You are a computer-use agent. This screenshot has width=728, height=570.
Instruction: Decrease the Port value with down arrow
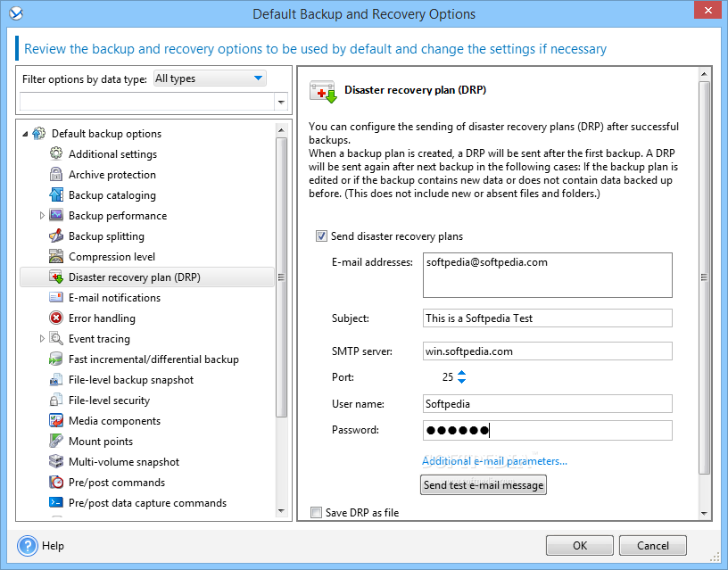(461, 381)
